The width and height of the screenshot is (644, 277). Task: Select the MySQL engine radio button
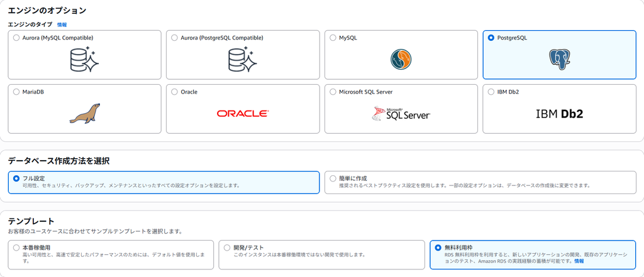pyautogui.click(x=333, y=38)
